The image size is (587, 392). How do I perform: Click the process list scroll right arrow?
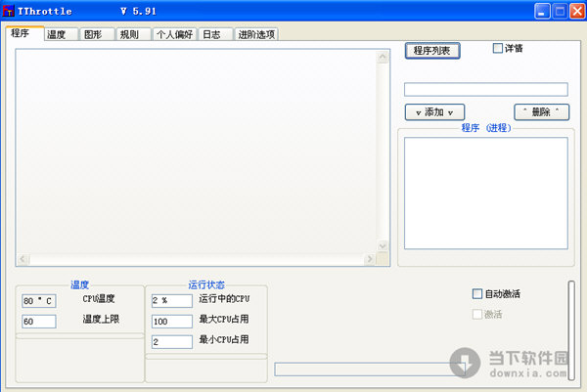pos(370,259)
